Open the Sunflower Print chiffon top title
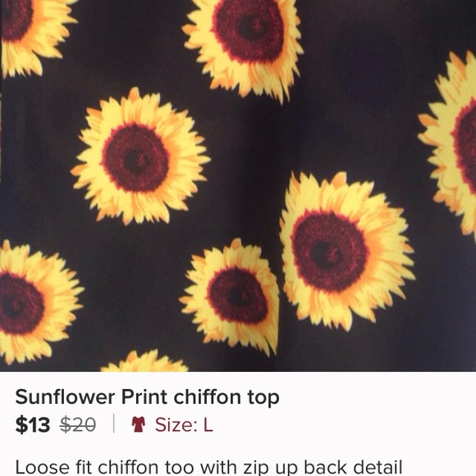Screen dimensions: 476x476 tap(147, 397)
